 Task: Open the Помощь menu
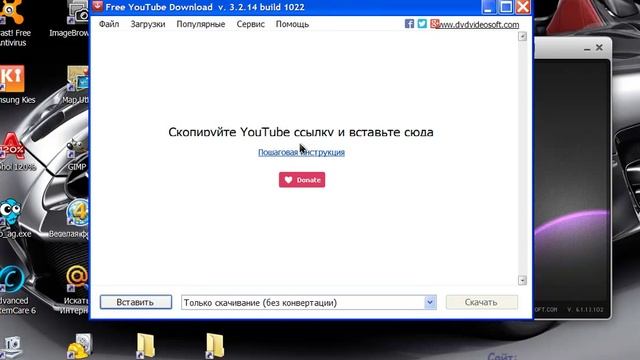[x=292, y=24]
